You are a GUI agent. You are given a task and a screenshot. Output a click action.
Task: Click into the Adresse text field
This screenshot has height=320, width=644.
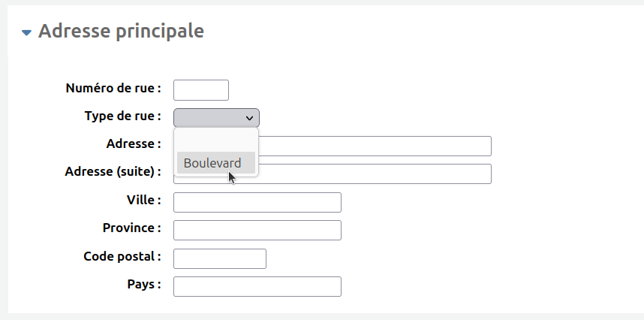point(375,146)
